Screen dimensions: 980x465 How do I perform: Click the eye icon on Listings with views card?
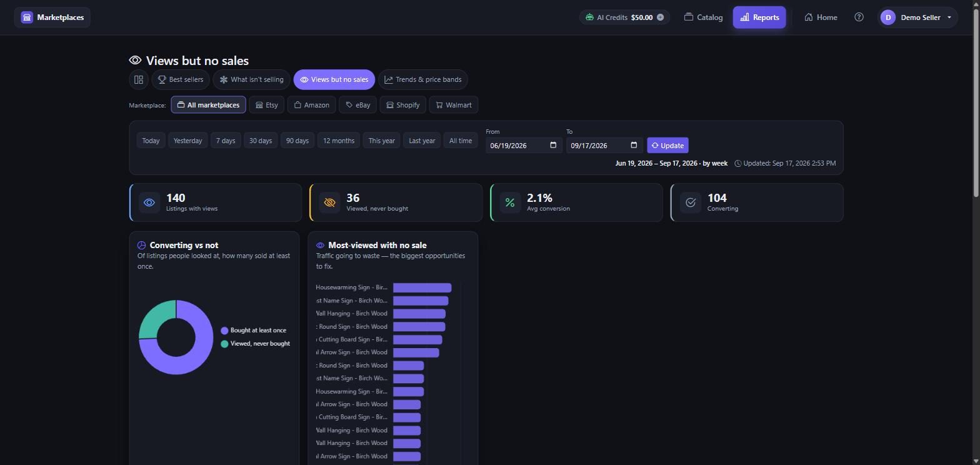point(149,202)
